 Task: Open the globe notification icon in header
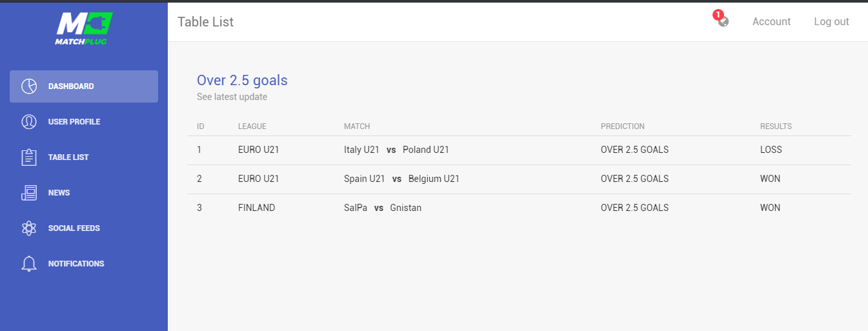[x=723, y=21]
